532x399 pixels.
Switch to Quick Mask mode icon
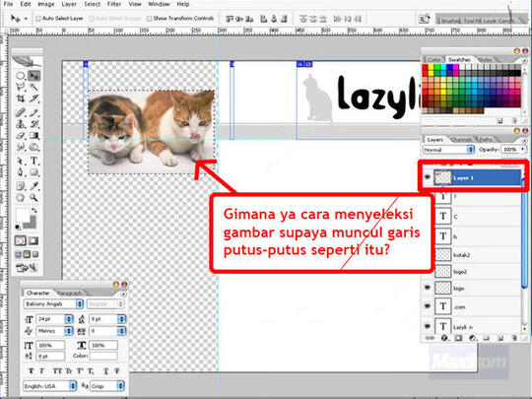point(33,241)
